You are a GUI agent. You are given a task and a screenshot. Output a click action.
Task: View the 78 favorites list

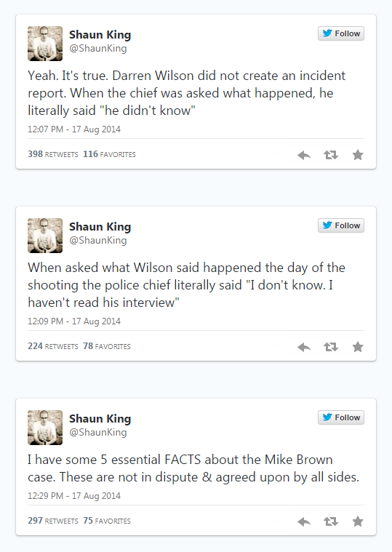point(107,346)
